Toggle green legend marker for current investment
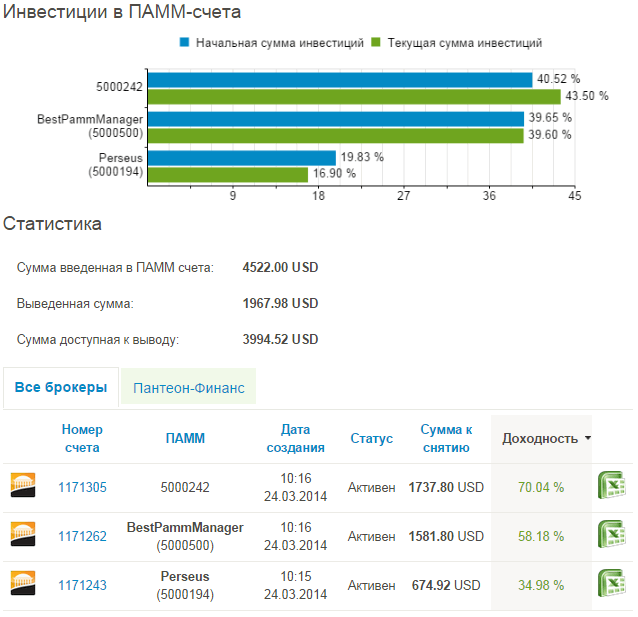This screenshot has width=638, height=617. [x=376, y=42]
